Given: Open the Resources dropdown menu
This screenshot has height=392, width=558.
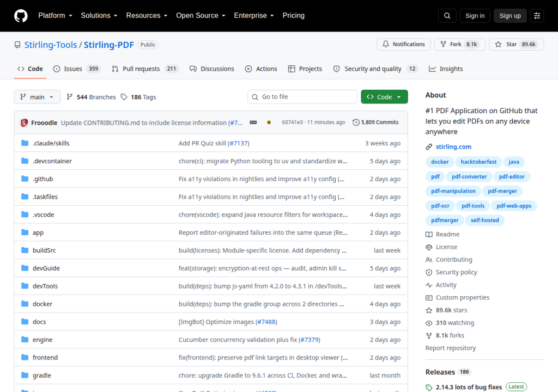Looking at the screenshot, I should (x=147, y=16).
